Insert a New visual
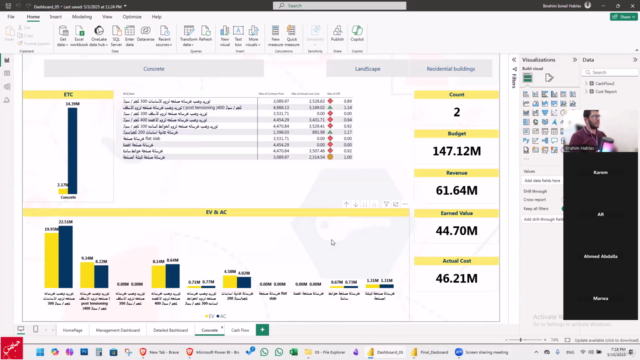The height and width of the screenshot is (360, 640). click(x=225, y=36)
